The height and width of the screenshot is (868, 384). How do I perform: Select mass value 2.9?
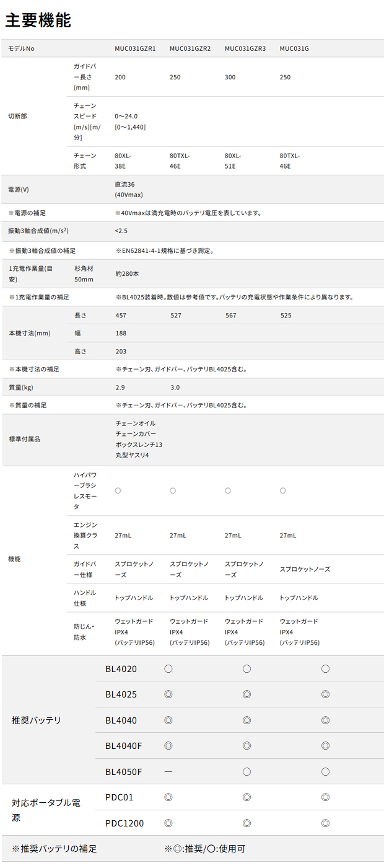120,387
